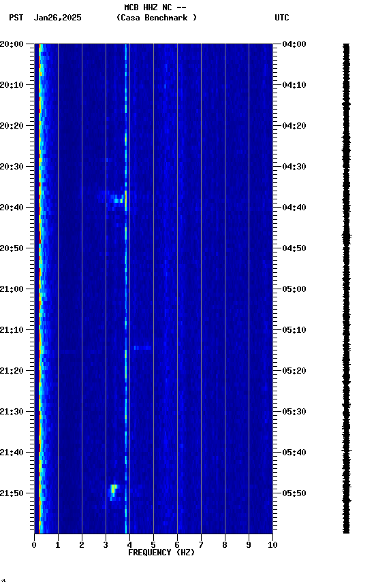The image size is (376, 588).
Task: Click the PST time label "21:40"
Action: [x=12, y=453]
